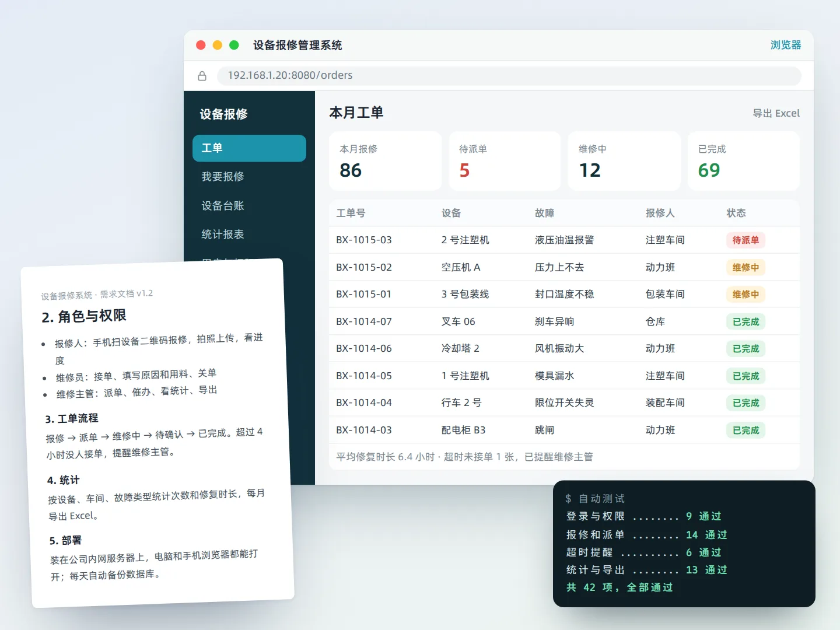The image size is (840, 630).
Task: Click the 维修中 12 card
Action: coord(624,161)
